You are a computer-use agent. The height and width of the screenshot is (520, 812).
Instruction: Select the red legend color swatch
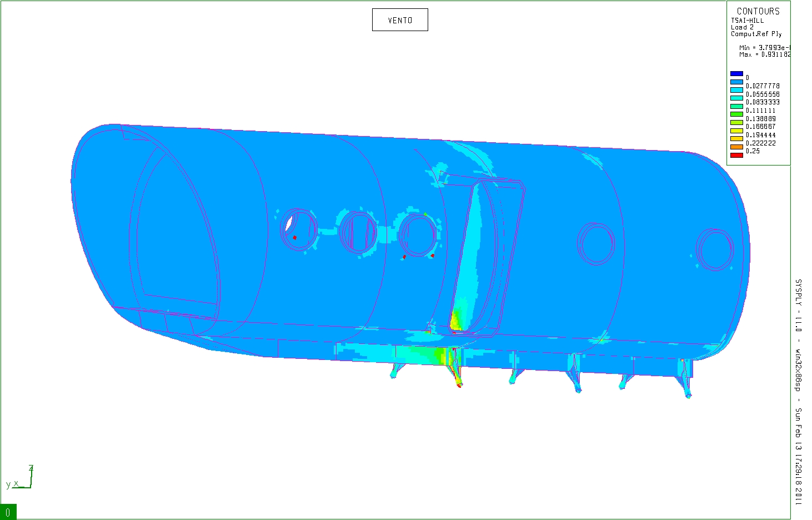click(736, 155)
